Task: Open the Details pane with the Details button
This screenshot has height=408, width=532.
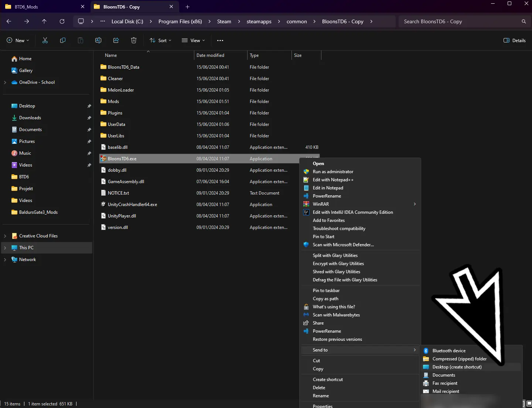Action: (515, 40)
